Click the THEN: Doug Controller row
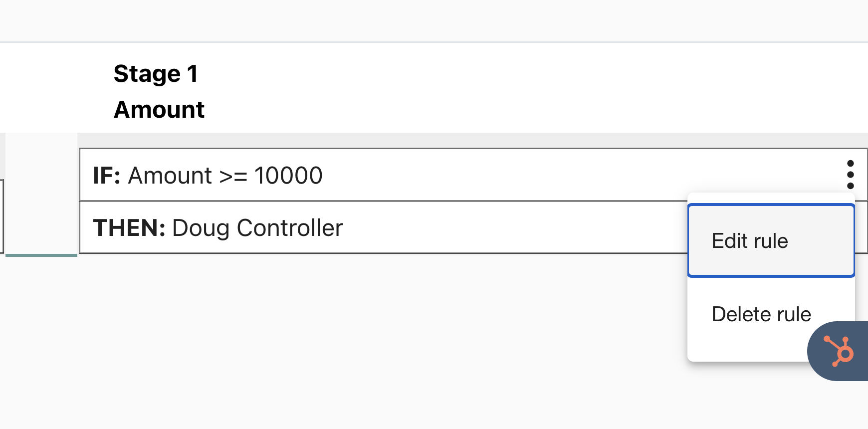 click(x=383, y=227)
